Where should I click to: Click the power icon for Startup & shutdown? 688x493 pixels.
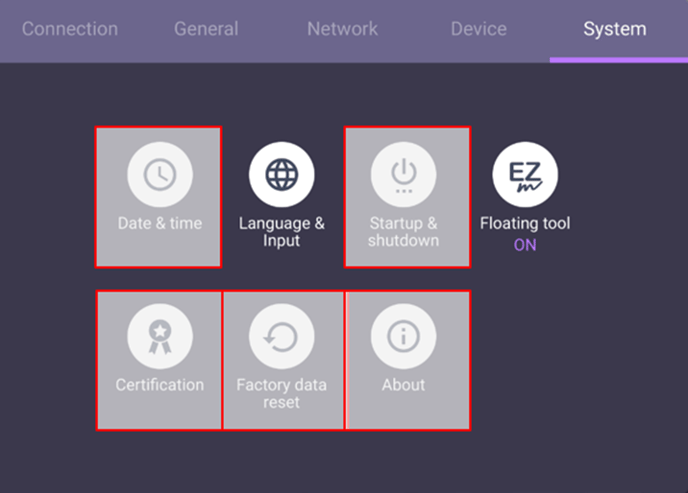click(403, 175)
